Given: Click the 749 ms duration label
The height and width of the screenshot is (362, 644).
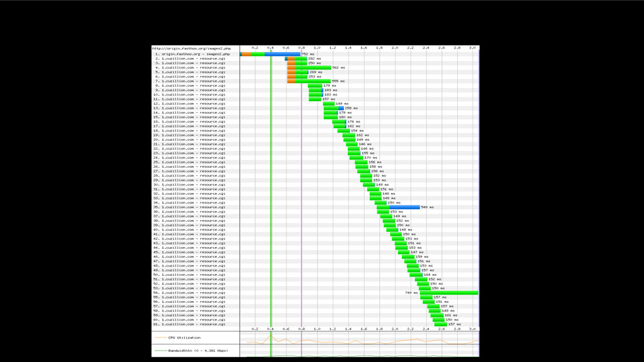Looking at the screenshot, I should [411, 293].
